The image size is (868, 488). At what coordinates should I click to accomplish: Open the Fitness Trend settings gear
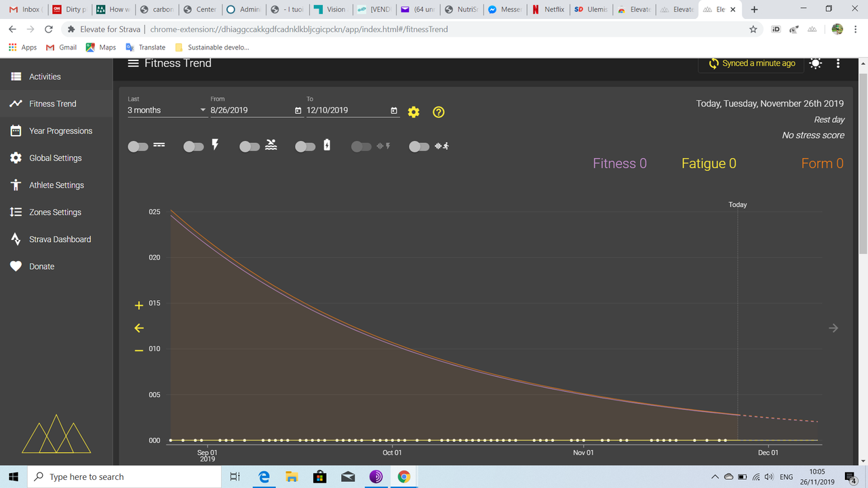(413, 112)
